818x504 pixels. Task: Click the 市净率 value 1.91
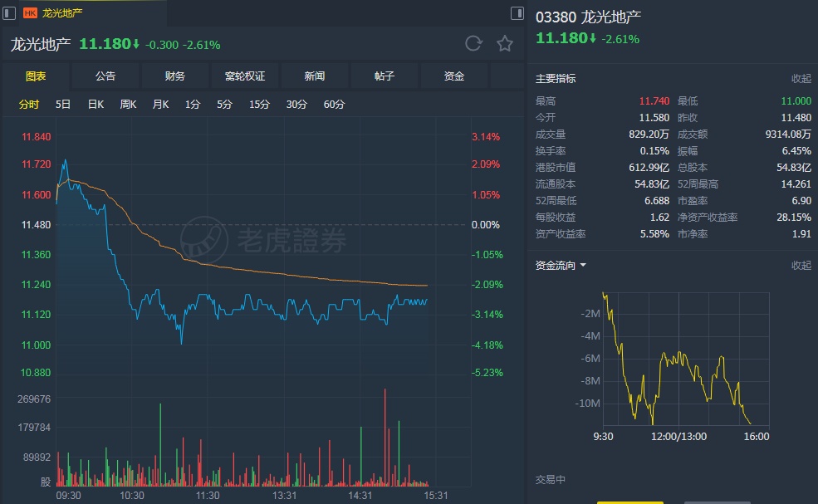point(802,234)
